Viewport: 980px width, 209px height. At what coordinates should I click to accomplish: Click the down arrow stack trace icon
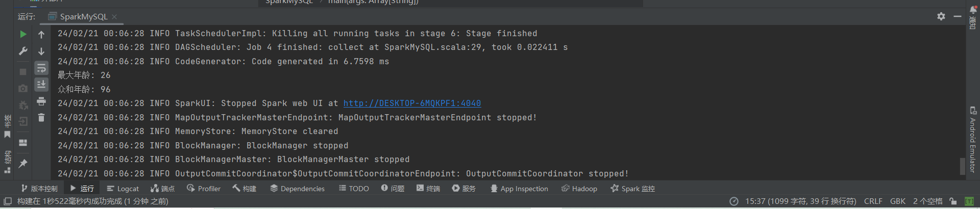coord(41,51)
